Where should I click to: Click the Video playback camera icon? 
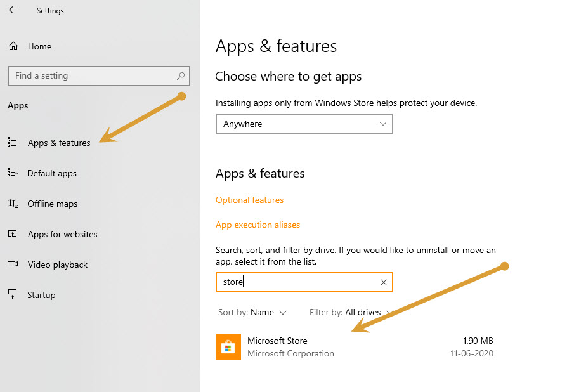(x=13, y=264)
